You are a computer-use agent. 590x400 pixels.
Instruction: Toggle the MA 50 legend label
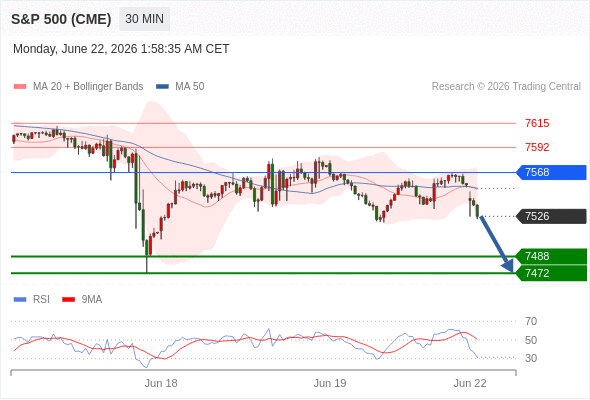click(x=190, y=87)
